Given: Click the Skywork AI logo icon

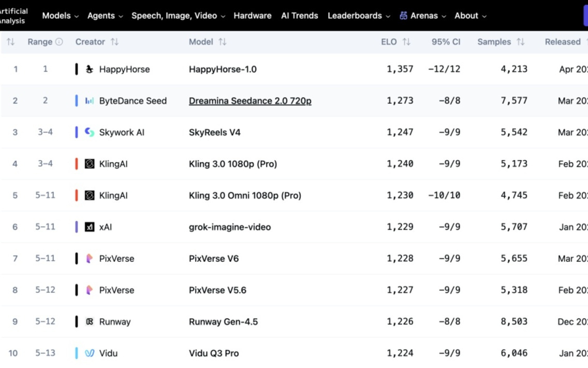Looking at the screenshot, I should pyautogui.click(x=89, y=132).
